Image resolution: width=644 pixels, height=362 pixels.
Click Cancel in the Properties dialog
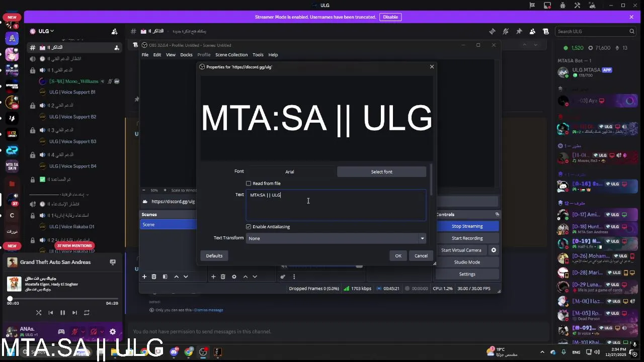tap(421, 256)
